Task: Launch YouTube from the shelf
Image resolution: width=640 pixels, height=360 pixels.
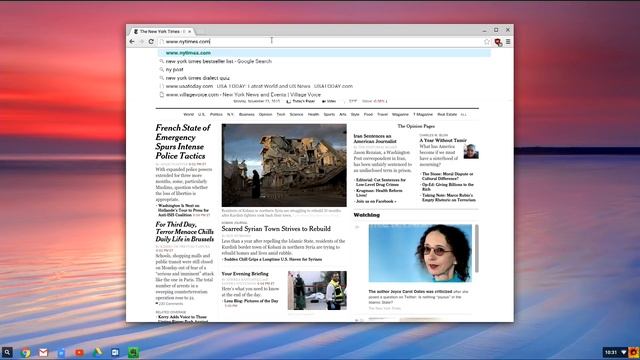Action: click(79, 352)
